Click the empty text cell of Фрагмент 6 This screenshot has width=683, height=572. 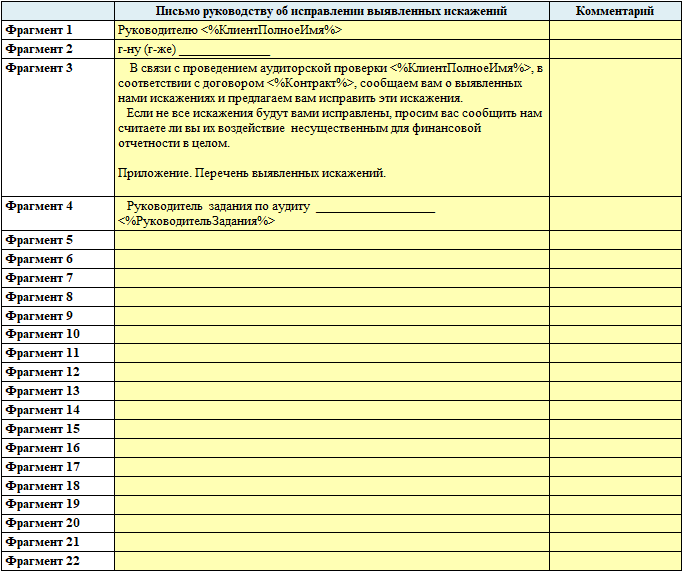[331, 259]
